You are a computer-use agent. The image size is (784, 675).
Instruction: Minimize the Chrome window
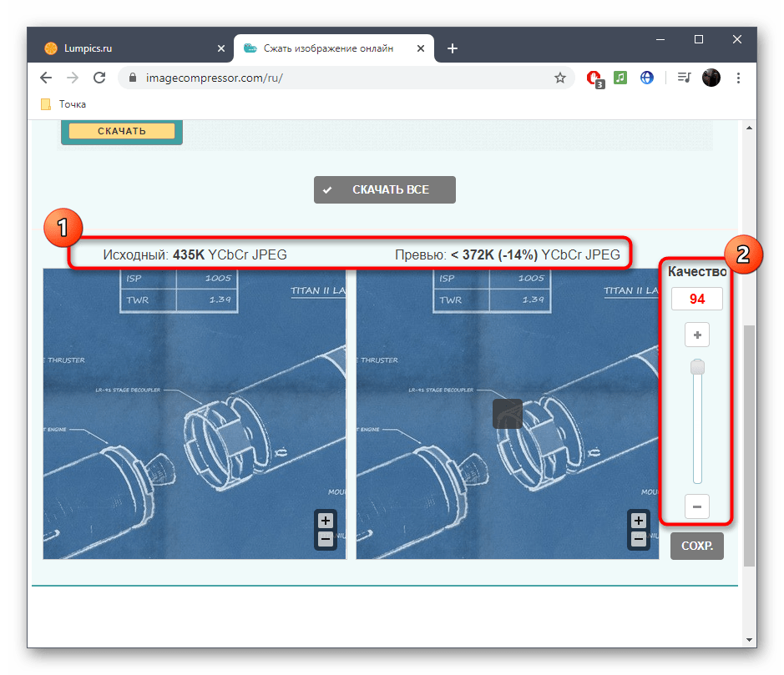tap(660, 39)
